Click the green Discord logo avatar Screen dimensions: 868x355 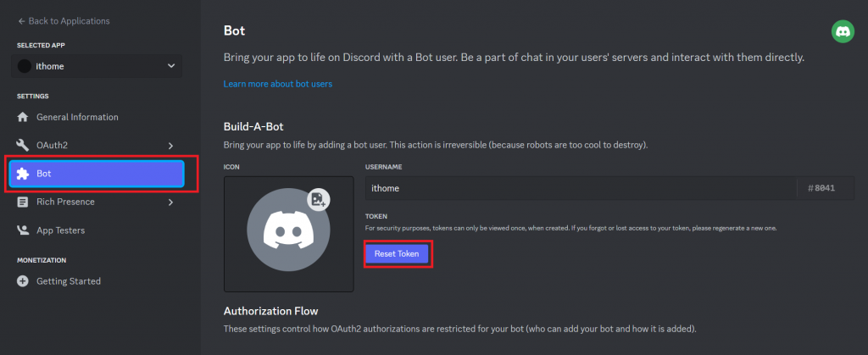(843, 32)
